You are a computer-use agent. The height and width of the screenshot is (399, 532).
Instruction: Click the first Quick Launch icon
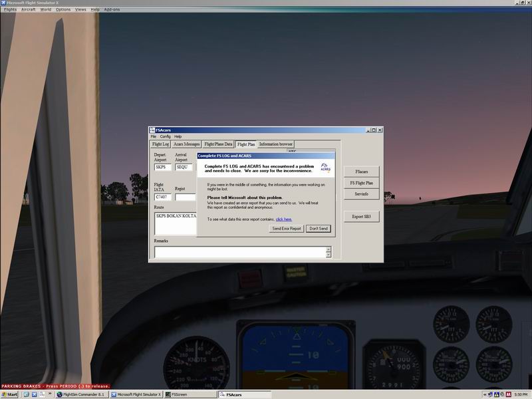[x=26, y=394]
